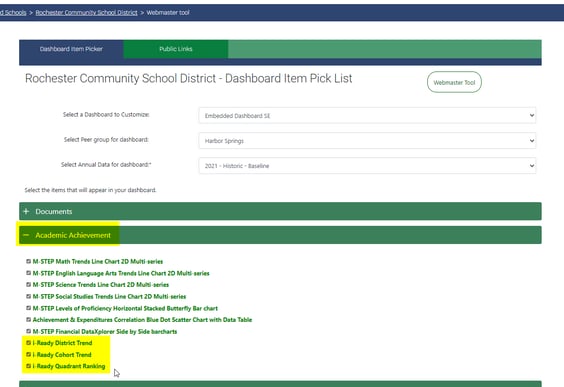Toggle checkbox for M-STEP Social Studies Trends

pyautogui.click(x=28, y=296)
